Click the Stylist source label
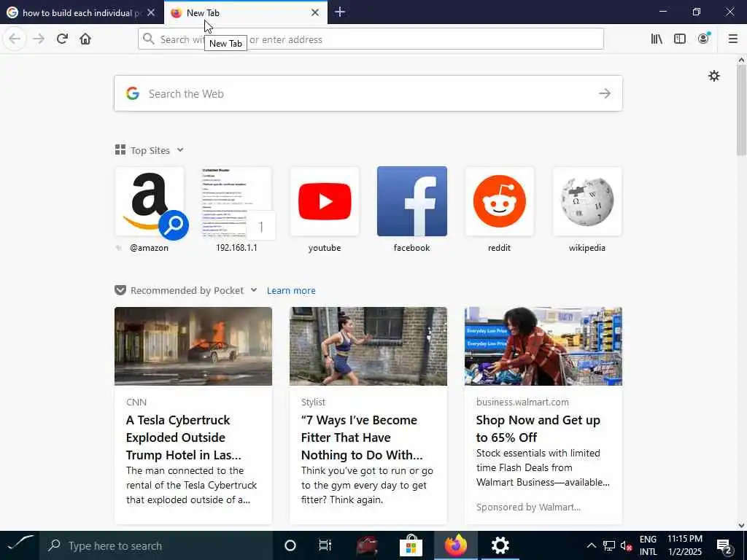The image size is (747, 560). coord(313,402)
